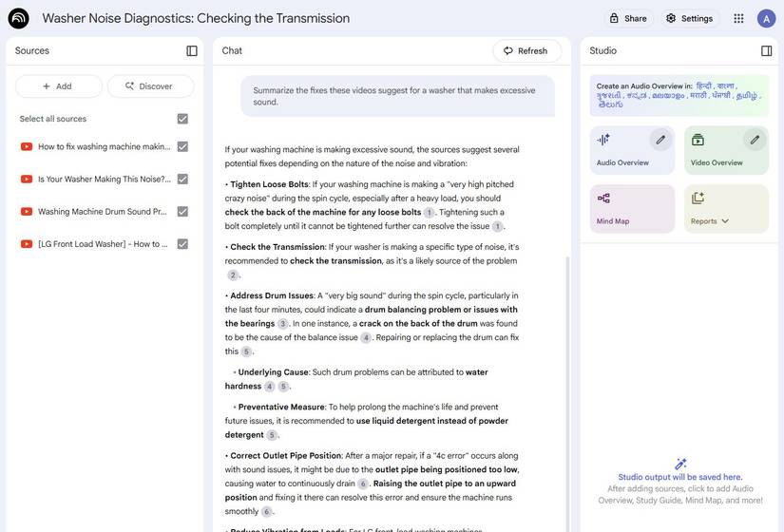
Task: Open citation 5 after 'powder detergent'
Action: coord(272,435)
